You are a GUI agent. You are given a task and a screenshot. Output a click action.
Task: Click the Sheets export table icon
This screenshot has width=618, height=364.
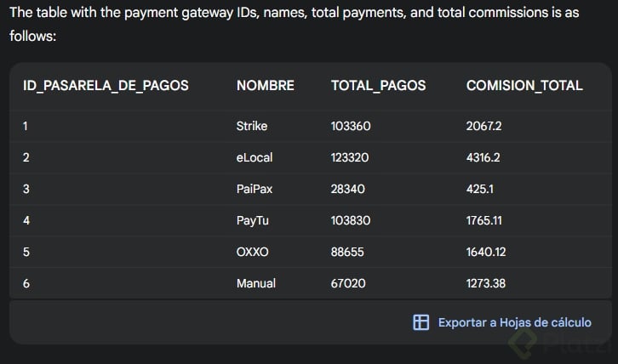[421, 322]
